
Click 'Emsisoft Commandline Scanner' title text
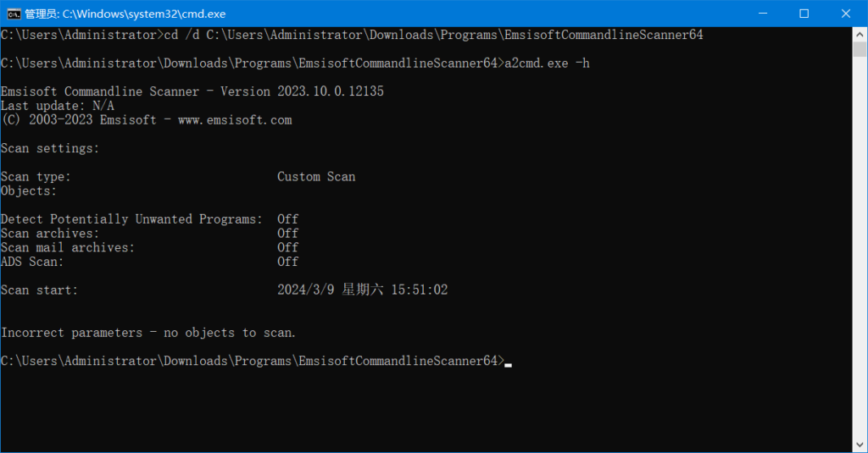point(100,91)
